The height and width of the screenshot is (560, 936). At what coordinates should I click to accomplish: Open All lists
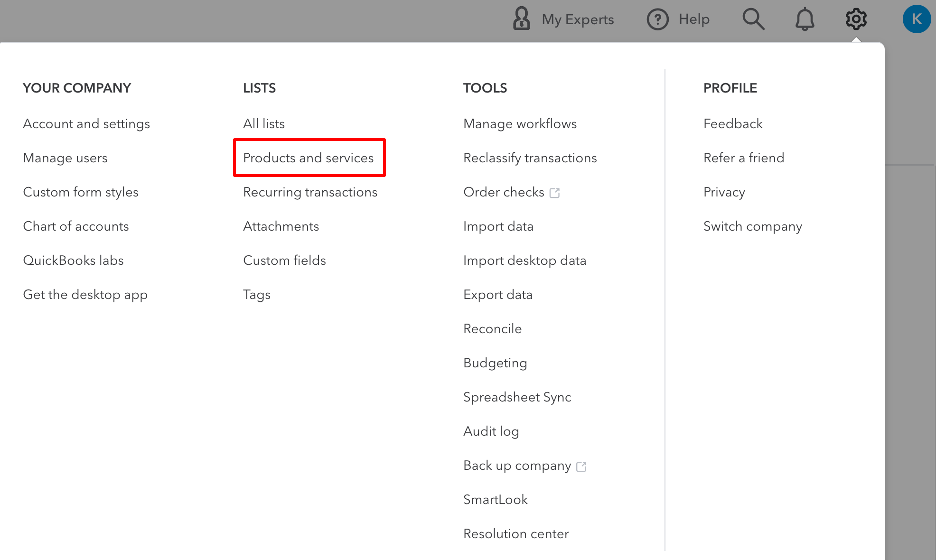[264, 124]
